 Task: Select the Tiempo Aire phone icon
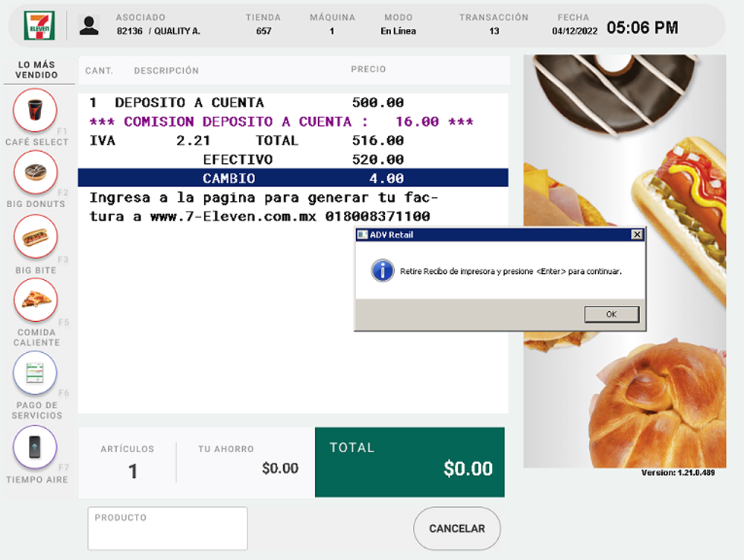pyautogui.click(x=35, y=447)
